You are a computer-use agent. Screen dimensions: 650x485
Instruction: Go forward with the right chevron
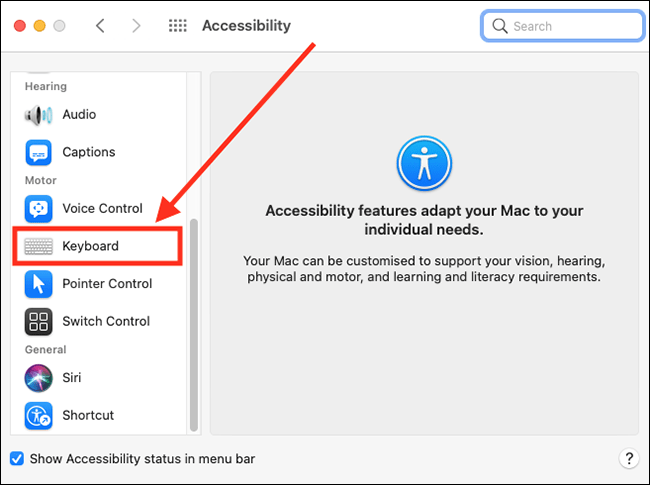point(136,26)
